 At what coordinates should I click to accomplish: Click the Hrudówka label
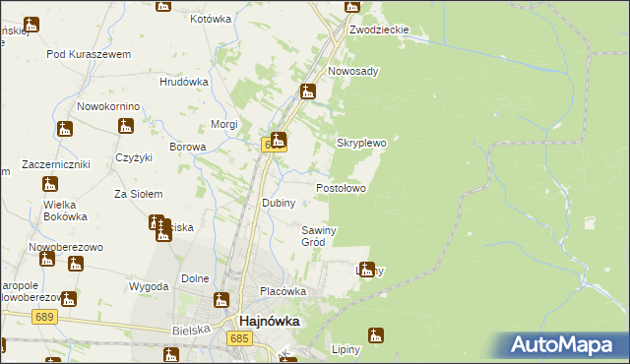184,82
